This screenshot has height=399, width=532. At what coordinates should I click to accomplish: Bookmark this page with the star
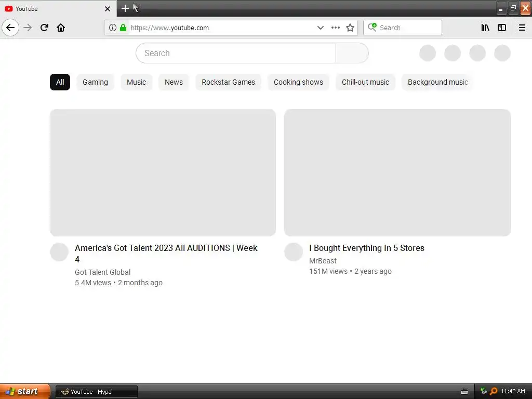point(350,28)
